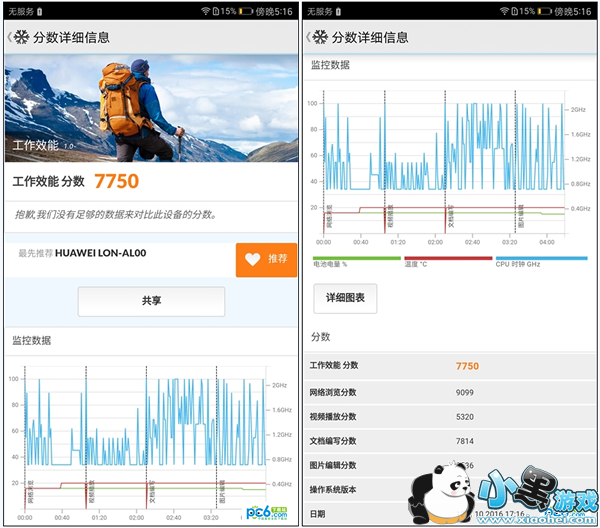
Task: Tap the red 温度 °C legend bar
Action: (x=448, y=258)
